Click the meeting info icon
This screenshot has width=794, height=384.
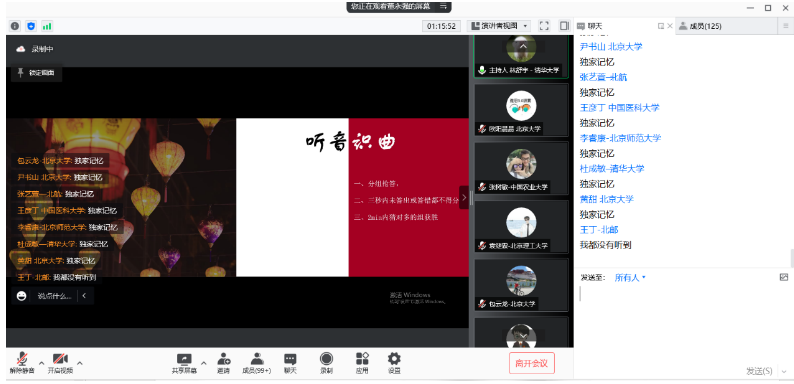15,26
